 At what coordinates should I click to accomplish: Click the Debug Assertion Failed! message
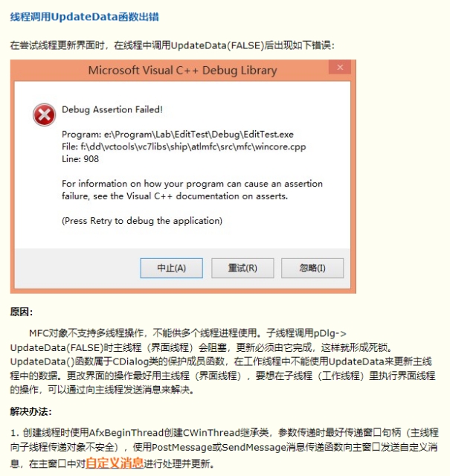(x=112, y=109)
